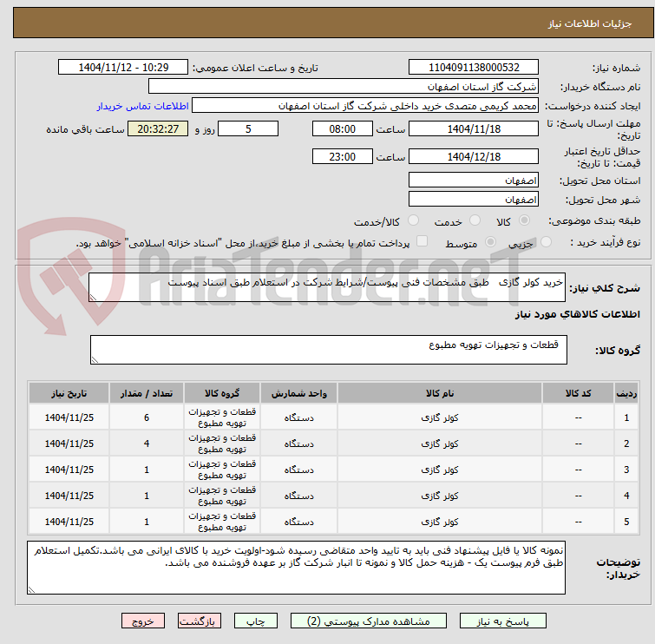Click the validity time field 23:00
The width and height of the screenshot is (655, 644).
click(342, 156)
